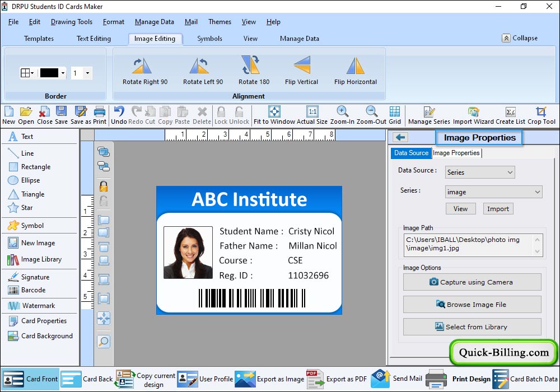This screenshot has height=392, width=560.
Task: Click Select from Library button
Action: [x=472, y=326]
